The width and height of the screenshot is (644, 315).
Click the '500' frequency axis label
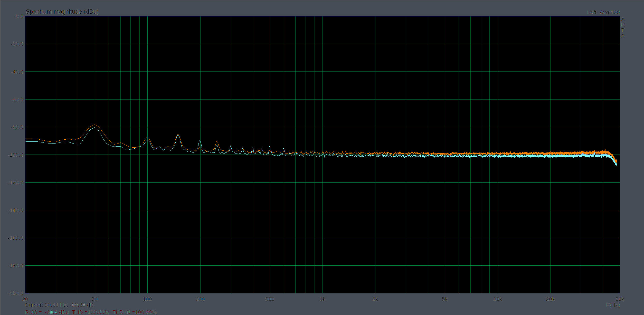click(x=270, y=299)
